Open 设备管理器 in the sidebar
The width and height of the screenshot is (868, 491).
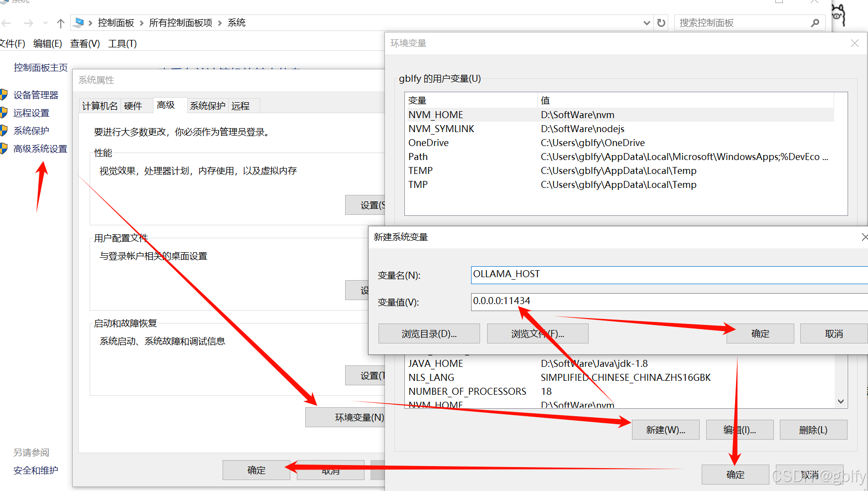[36, 95]
